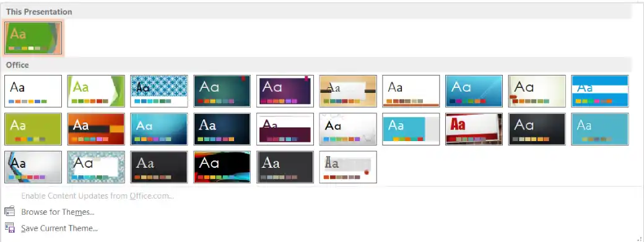Select the cream theme with red side marker
The height and width of the screenshot is (242, 644).
[x=537, y=91]
